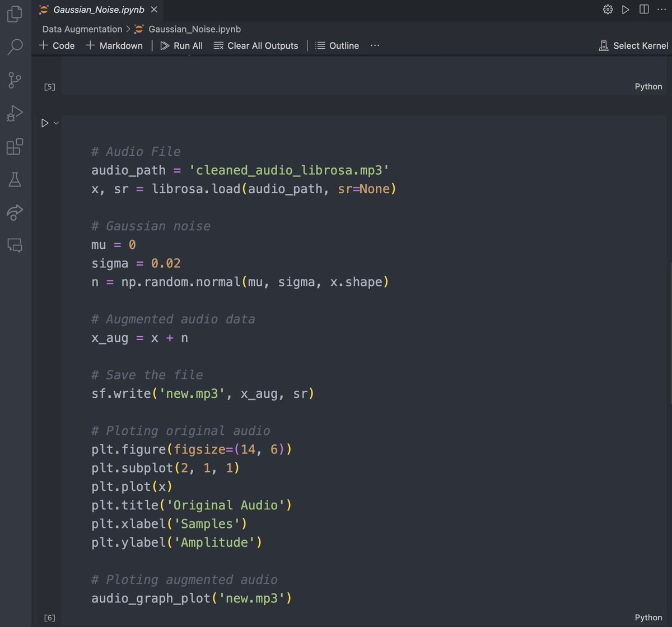Viewport: 672px width, 627px height.
Task: Open notebook settings gear icon
Action: point(608,10)
